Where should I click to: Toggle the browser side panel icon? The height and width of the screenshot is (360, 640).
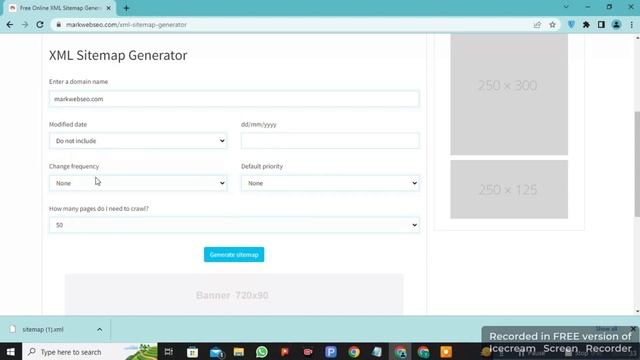point(601,25)
